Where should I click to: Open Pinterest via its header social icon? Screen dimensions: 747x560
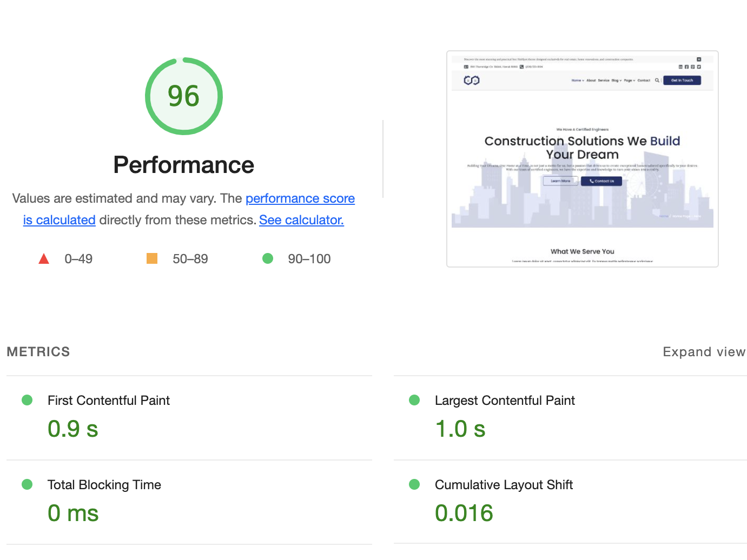pyautogui.click(x=692, y=66)
